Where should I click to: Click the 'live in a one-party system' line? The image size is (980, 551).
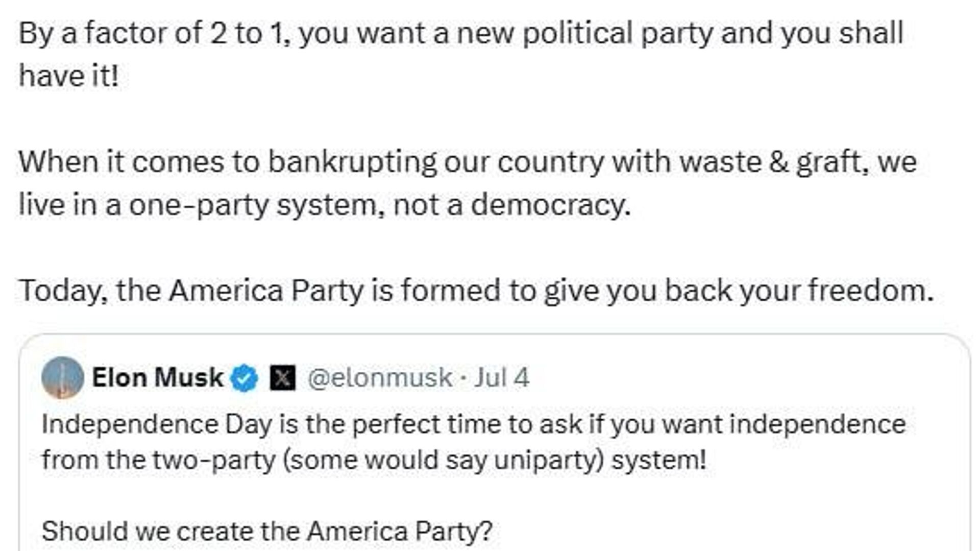pyautogui.click(x=325, y=205)
